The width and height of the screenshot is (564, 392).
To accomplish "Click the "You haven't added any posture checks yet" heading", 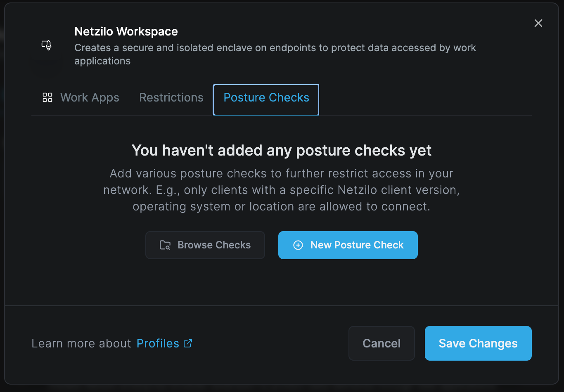I will (282, 150).
